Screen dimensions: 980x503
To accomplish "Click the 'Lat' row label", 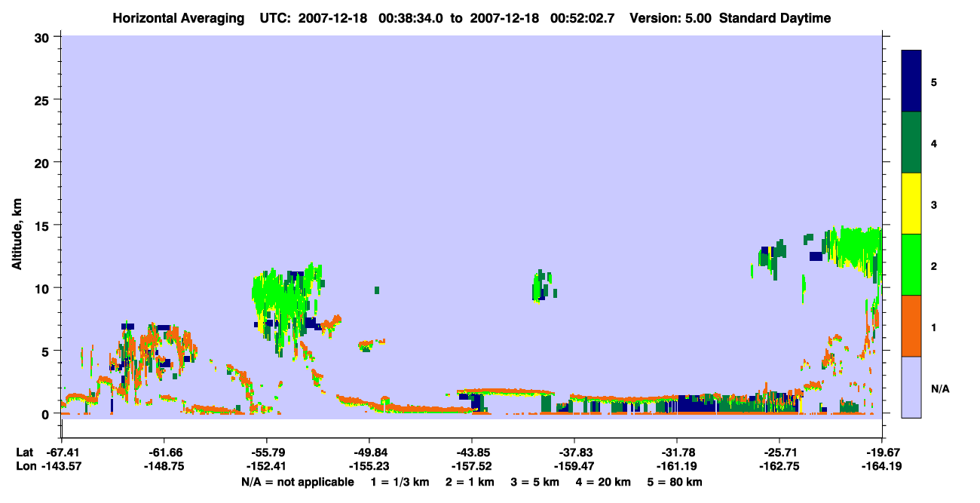I will point(24,452).
